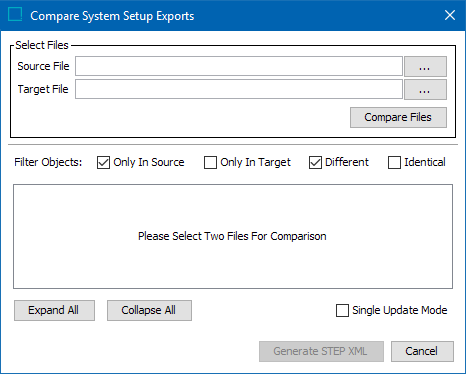The width and height of the screenshot is (466, 374).
Task: Click the Target File label
Action: coord(43,89)
